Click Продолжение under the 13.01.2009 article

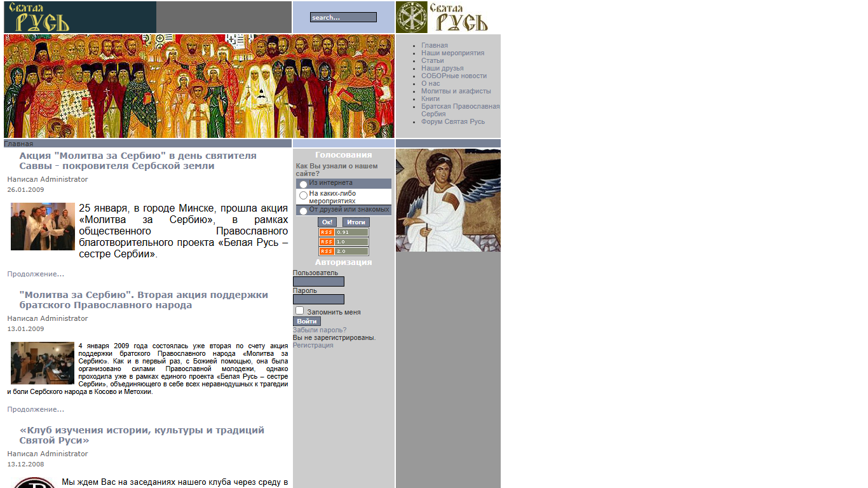tap(36, 409)
